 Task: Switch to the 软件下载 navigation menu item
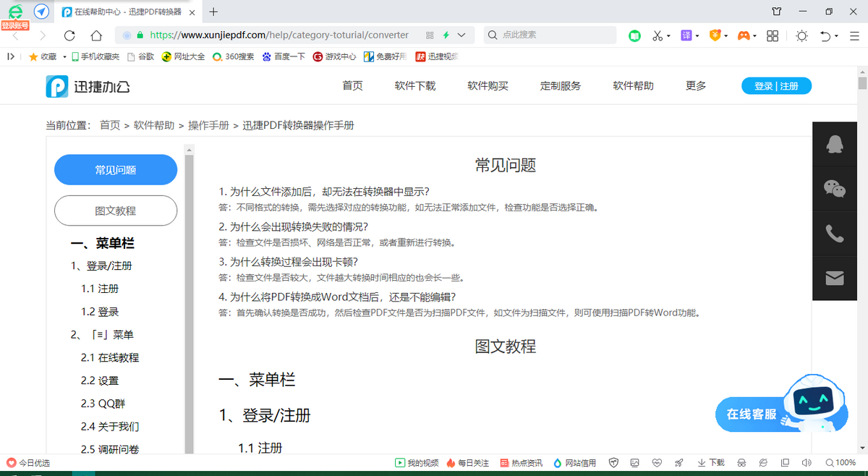414,85
